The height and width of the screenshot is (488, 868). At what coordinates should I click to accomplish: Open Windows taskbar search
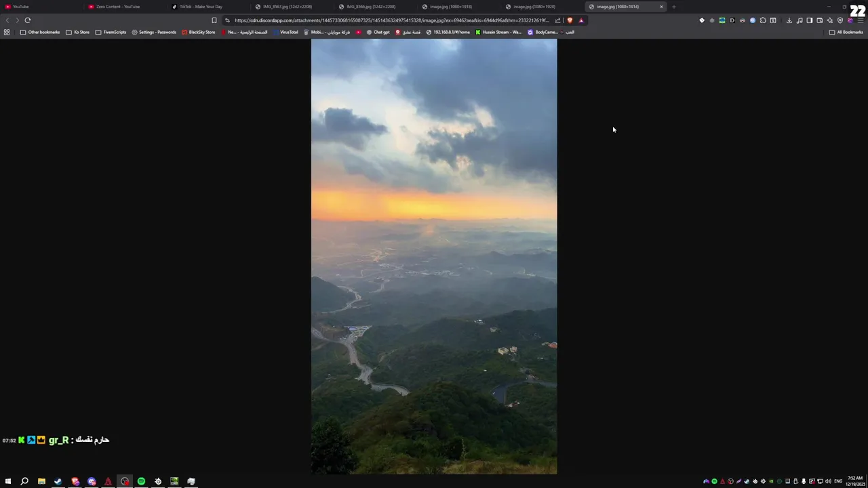click(24, 481)
